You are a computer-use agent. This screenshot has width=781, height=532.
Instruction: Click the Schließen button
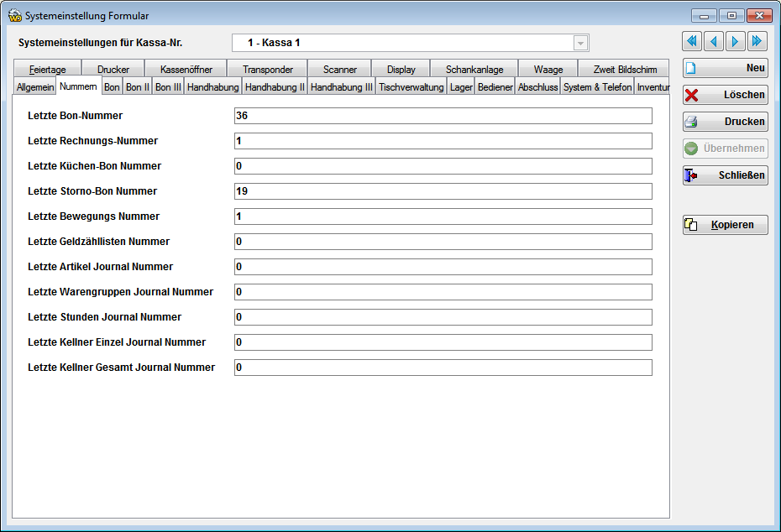[x=726, y=175]
